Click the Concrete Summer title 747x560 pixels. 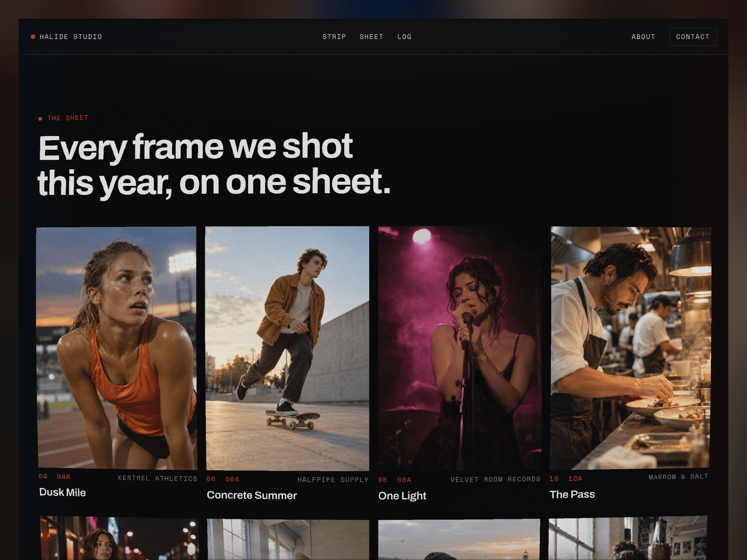(252, 495)
